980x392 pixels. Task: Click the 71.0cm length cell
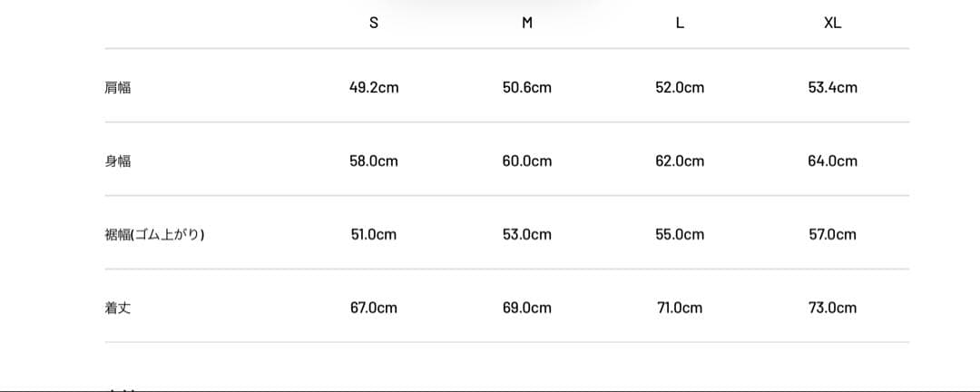680,309
